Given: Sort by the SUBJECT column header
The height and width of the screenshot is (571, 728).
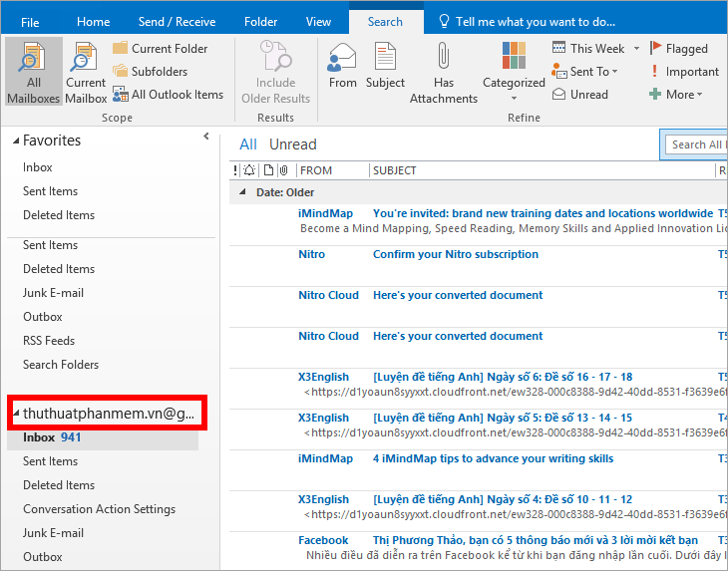Looking at the screenshot, I should pyautogui.click(x=395, y=170).
